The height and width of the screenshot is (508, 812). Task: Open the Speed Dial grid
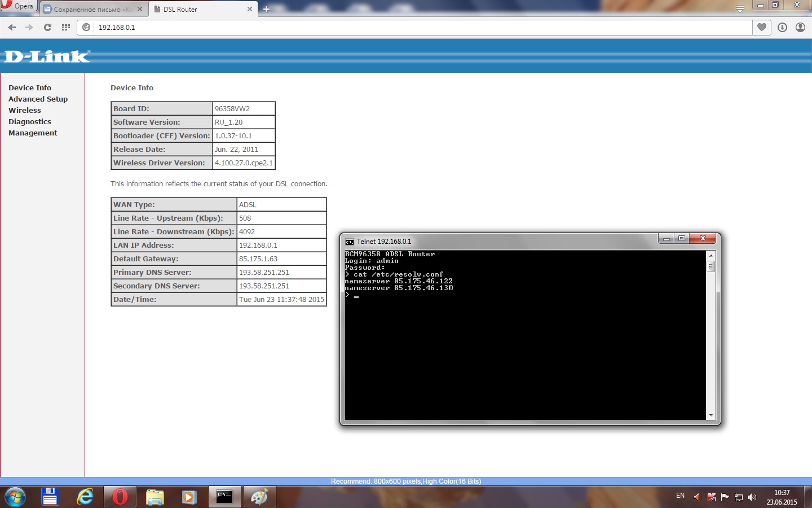pyautogui.click(x=66, y=27)
